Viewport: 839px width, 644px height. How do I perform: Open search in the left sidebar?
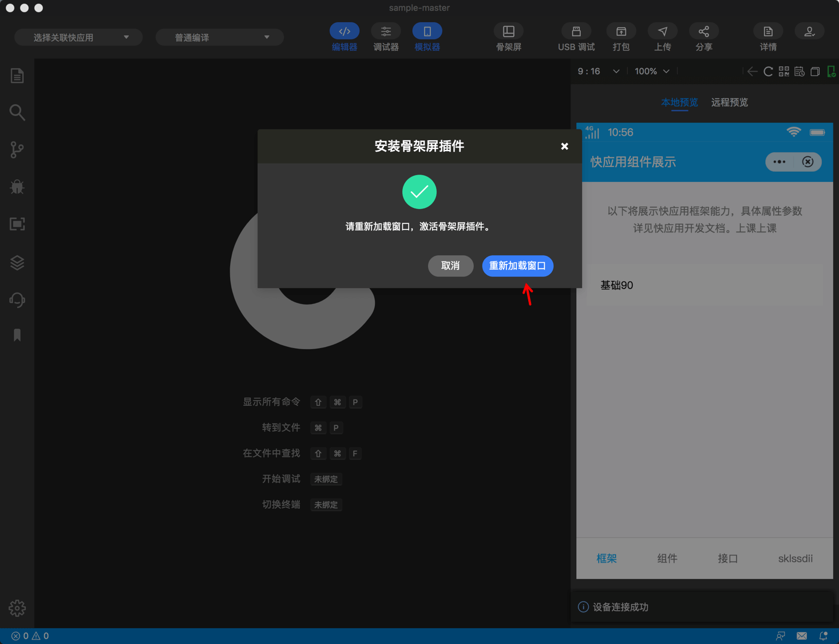[17, 112]
